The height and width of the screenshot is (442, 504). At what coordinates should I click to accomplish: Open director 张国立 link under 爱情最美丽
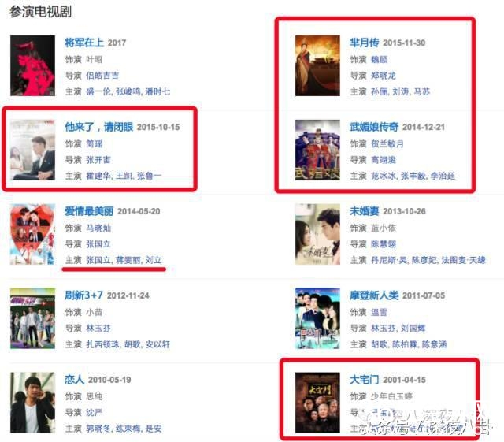(x=98, y=244)
